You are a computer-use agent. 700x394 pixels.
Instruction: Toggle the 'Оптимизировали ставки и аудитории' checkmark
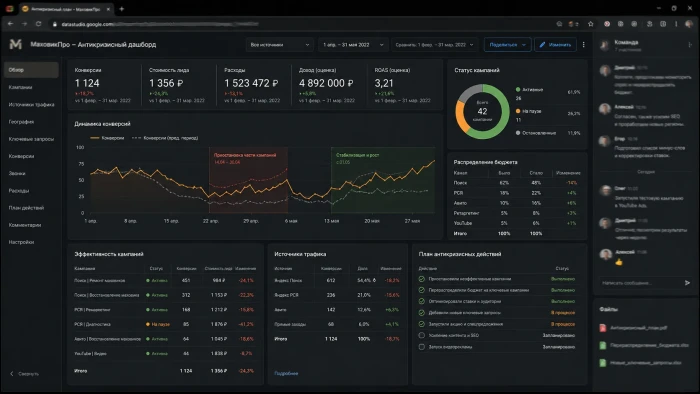click(x=421, y=301)
